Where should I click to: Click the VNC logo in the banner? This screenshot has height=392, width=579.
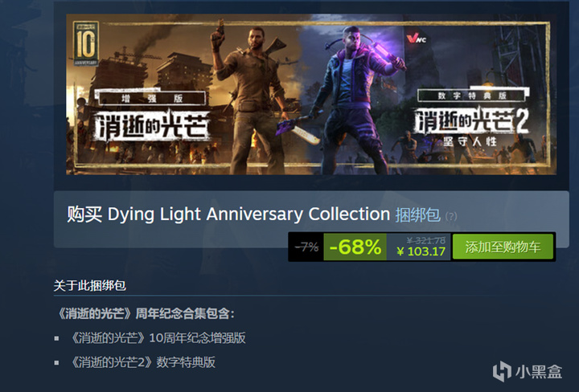[x=417, y=39]
